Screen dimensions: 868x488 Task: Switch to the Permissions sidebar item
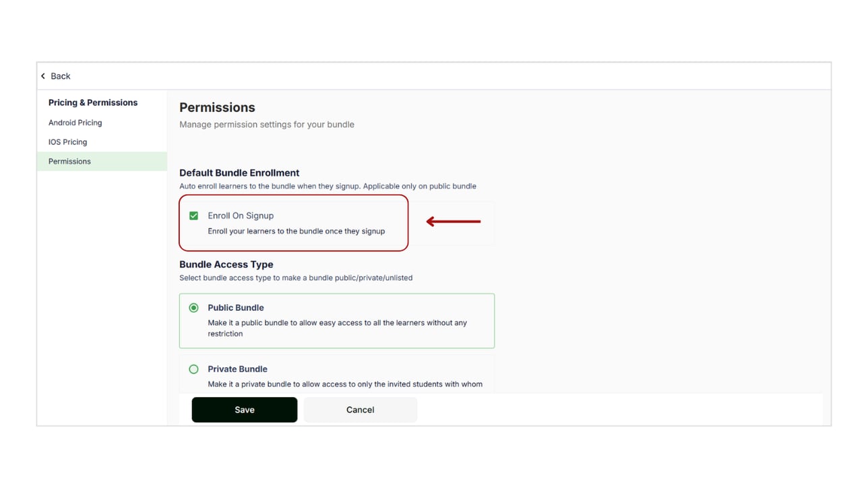click(102, 161)
